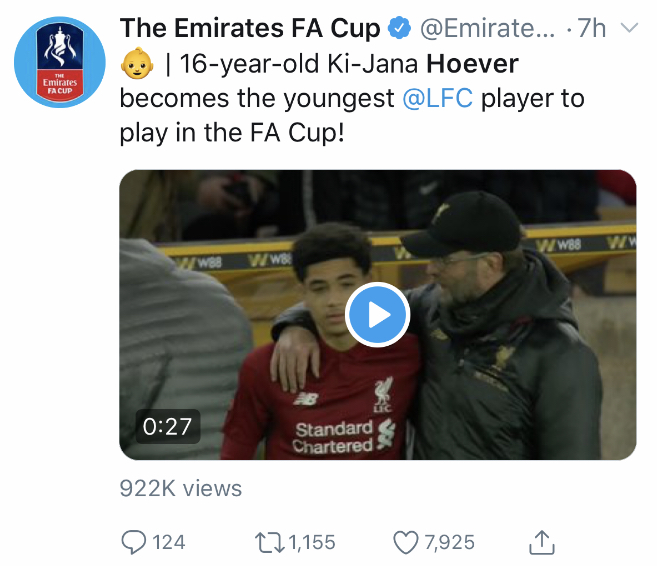Click the reply speech bubble icon
The height and width of the screenshot is (566, 657).
click(134, 542)
